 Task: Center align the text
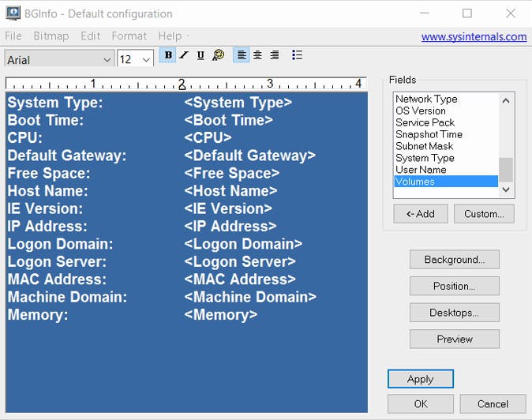coord(258,55)
